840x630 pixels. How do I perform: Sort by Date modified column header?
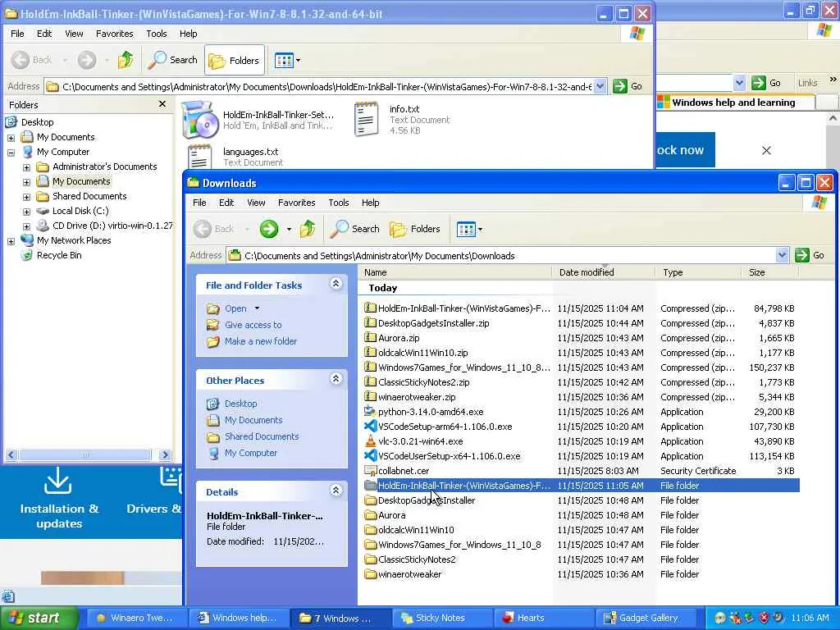tap(603, 272)
